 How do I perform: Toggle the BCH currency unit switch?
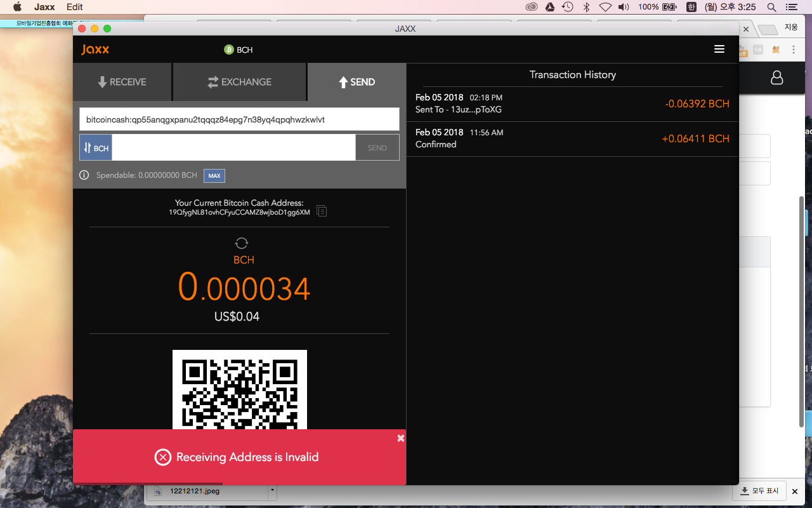[x=96, y=147]
